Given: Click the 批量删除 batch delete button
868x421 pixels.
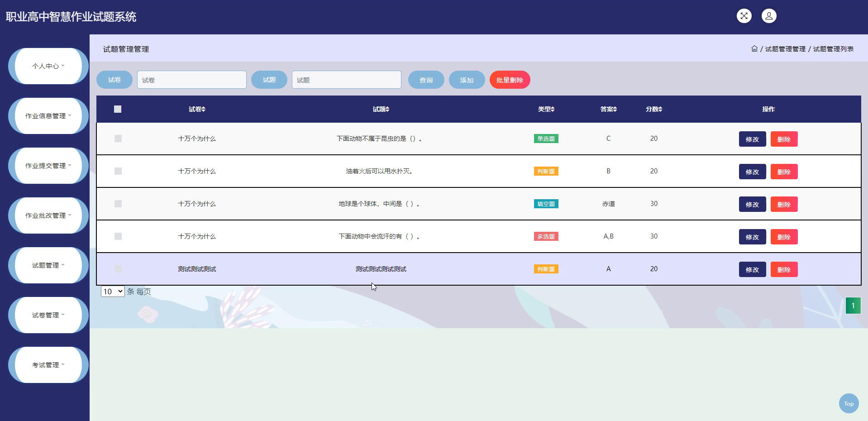Looking at the screenshot, I should coord(510,80).
